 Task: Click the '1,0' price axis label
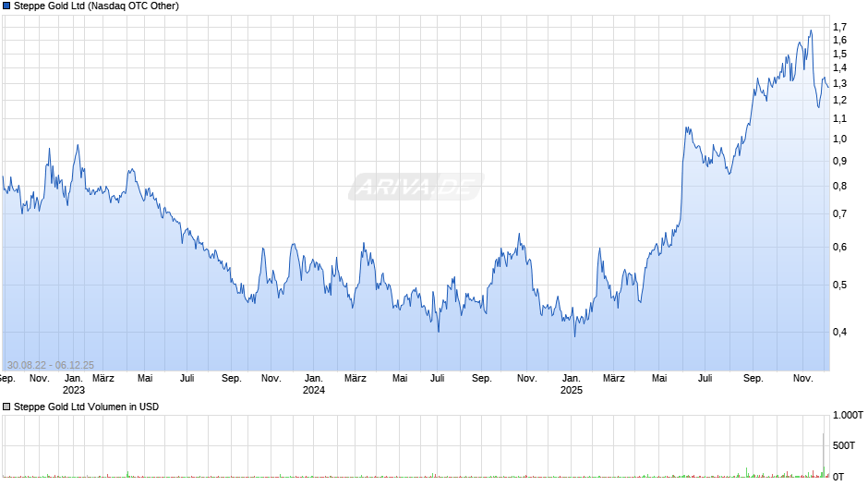coord(839,140)
